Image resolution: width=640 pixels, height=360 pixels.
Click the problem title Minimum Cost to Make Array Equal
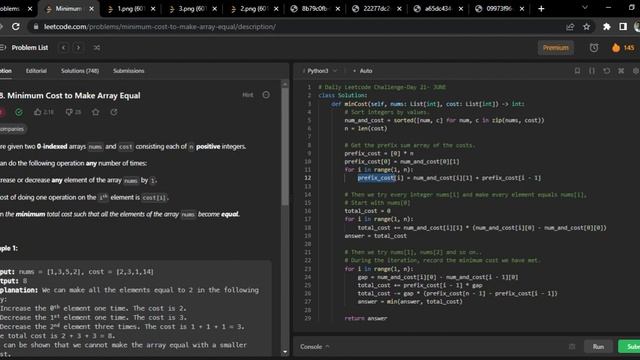point(73,96)
